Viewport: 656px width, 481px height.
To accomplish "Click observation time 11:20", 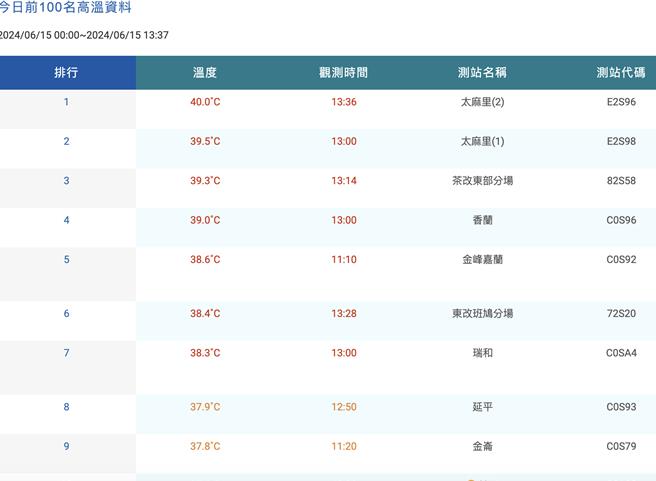I will [x=344, y=446].
